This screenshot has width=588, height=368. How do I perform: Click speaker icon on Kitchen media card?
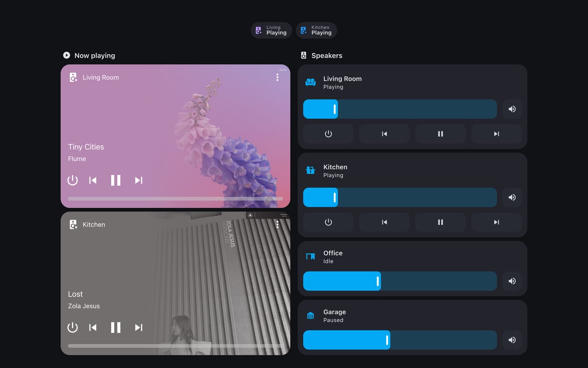(73, 225)
